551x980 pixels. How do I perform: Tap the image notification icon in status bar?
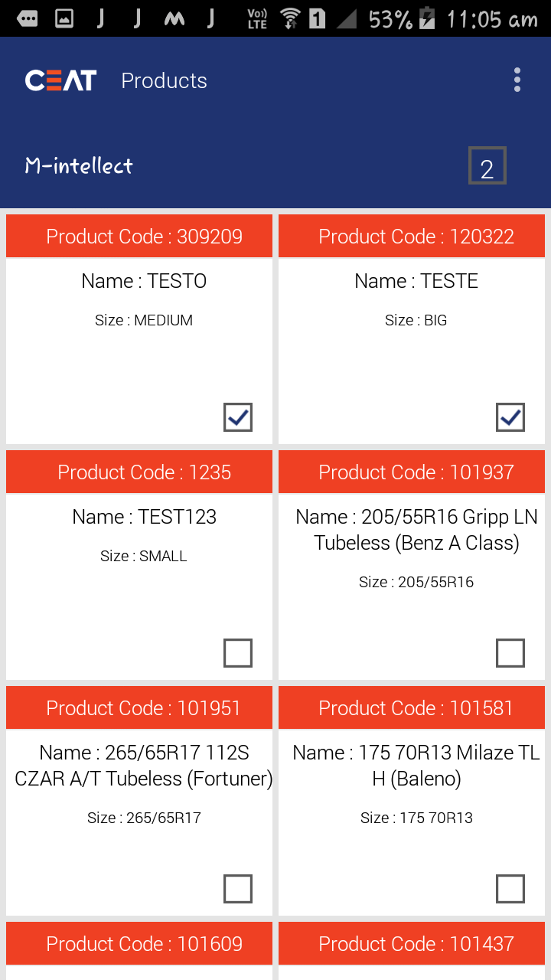pos(64,18)
